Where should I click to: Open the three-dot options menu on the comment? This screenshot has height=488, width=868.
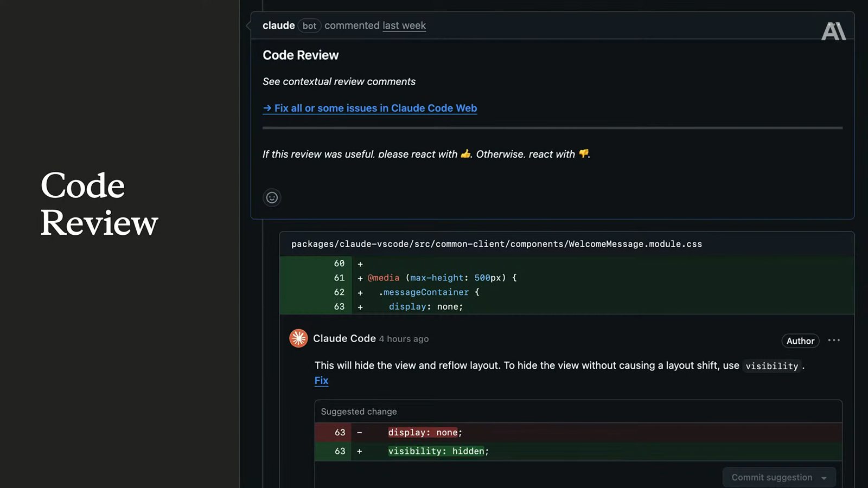[834, 341]
